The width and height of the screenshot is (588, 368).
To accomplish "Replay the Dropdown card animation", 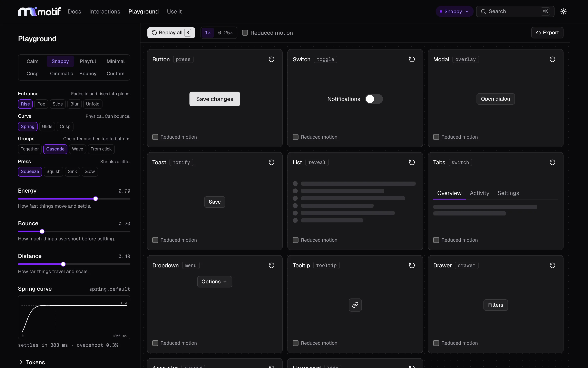I will pyautogui.click(x=271, y=265).
